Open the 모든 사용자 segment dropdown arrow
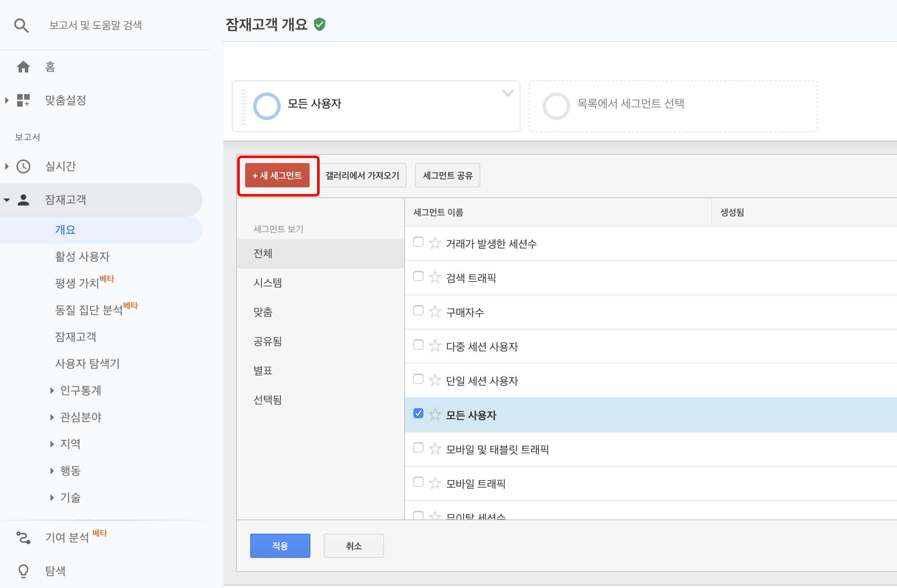Viewport: 897px width, 588px height. point(507,93)
